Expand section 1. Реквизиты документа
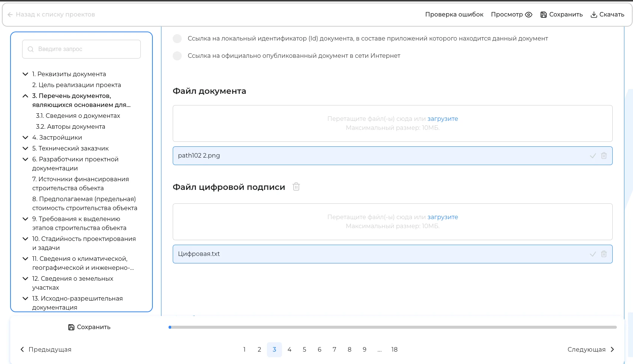This screenshot has width=633, height=364. 25,74
